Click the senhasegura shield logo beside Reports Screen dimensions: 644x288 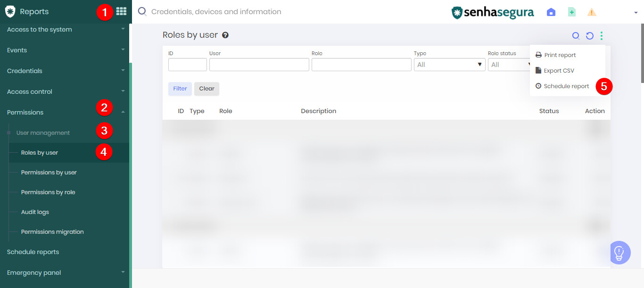coord(10,11)
